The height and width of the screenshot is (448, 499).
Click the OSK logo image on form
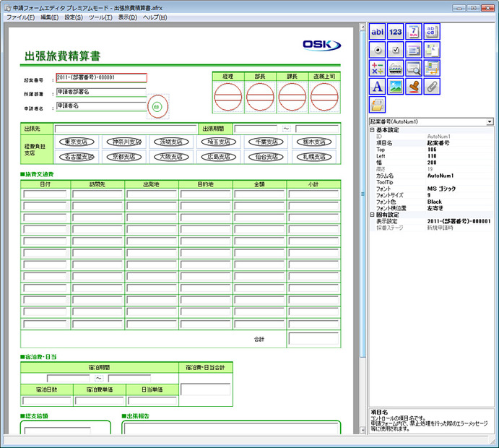321,45
